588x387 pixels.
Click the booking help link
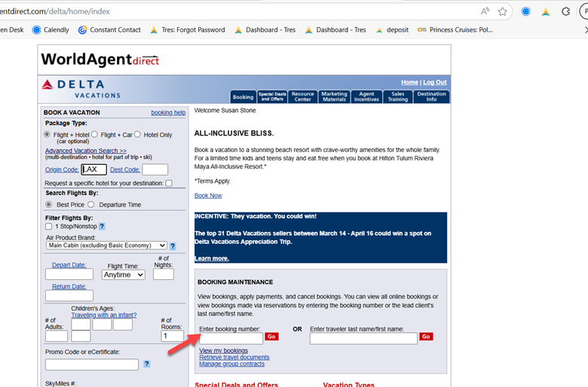tap(168, 113)
